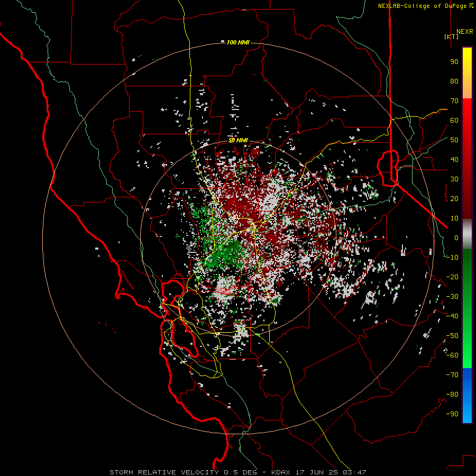Click the 90 value on velocity scale
This screenshot has width=476, height=476.
click(x=454, y=62)
